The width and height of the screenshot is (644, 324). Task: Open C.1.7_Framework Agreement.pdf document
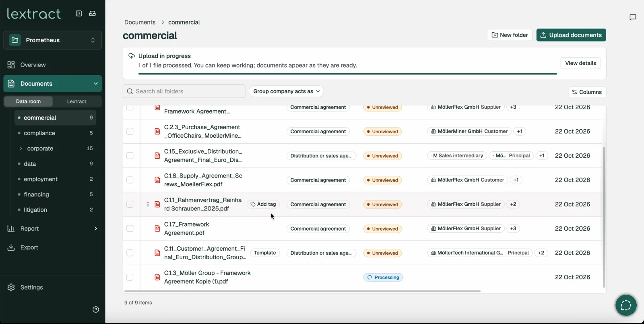coord(186,229)
